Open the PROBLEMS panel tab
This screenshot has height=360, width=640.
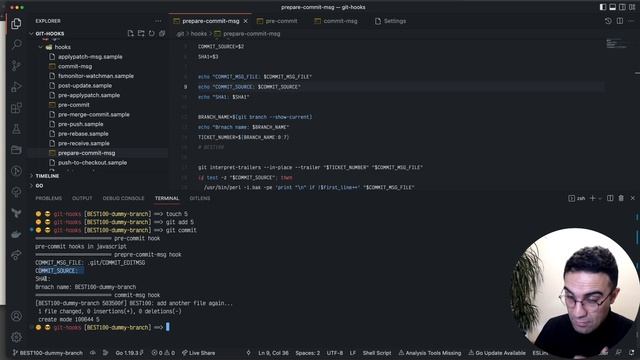49,198
